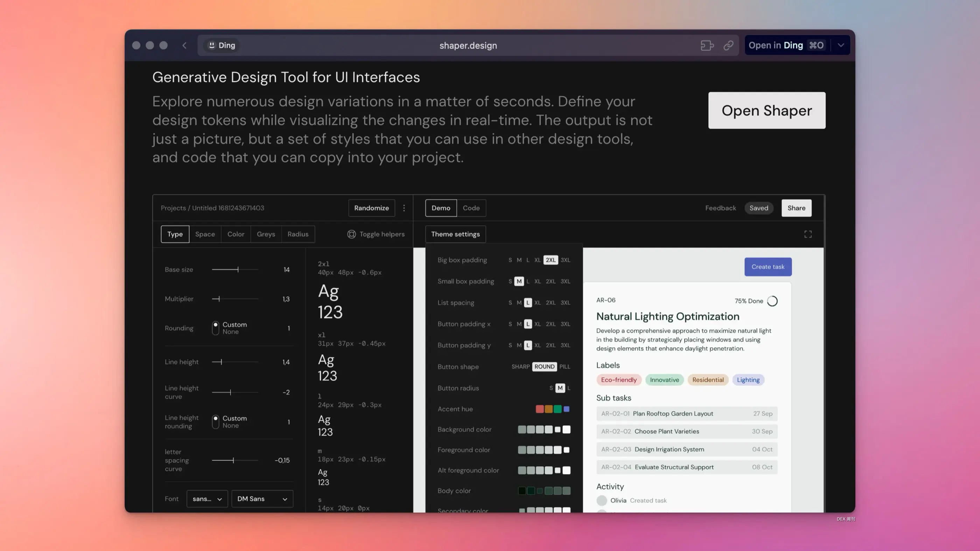Click the share-to-device icon in address bar
Screen dimensions: 980x551
[x=707, y=45]
